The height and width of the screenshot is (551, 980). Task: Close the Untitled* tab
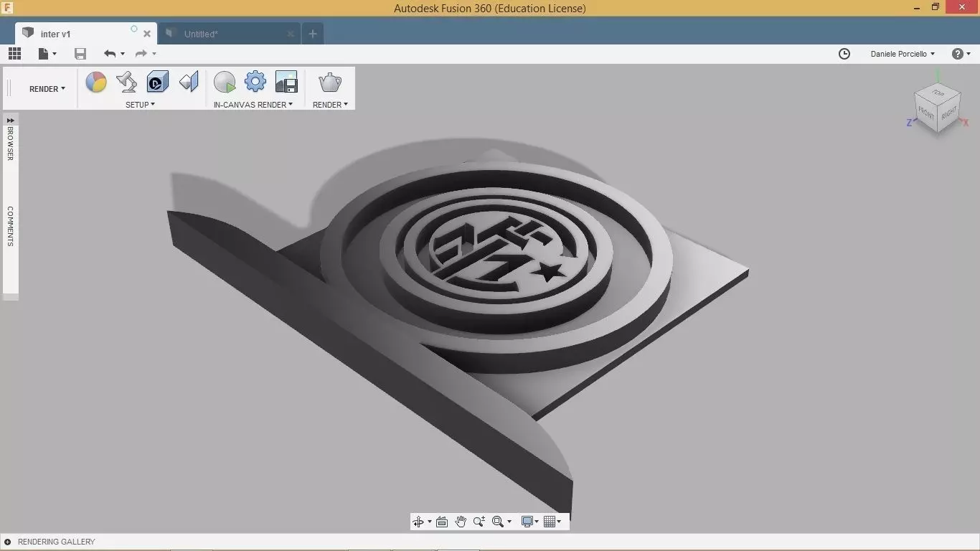(x=291, y=34)
